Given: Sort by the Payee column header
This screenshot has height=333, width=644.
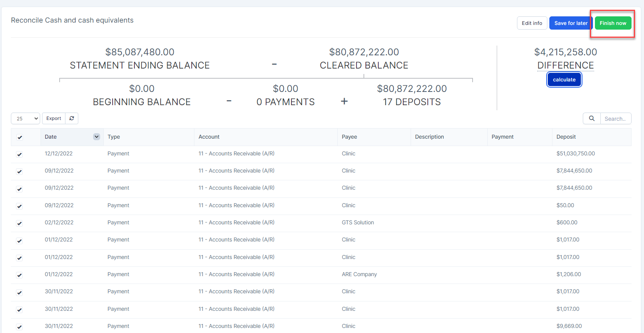Looking at the screenshot, I should coord(349,137).
